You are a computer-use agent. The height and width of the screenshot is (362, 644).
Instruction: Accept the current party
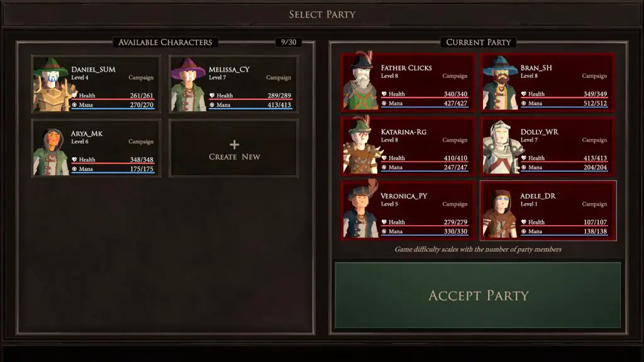click(x=478, y=295)
